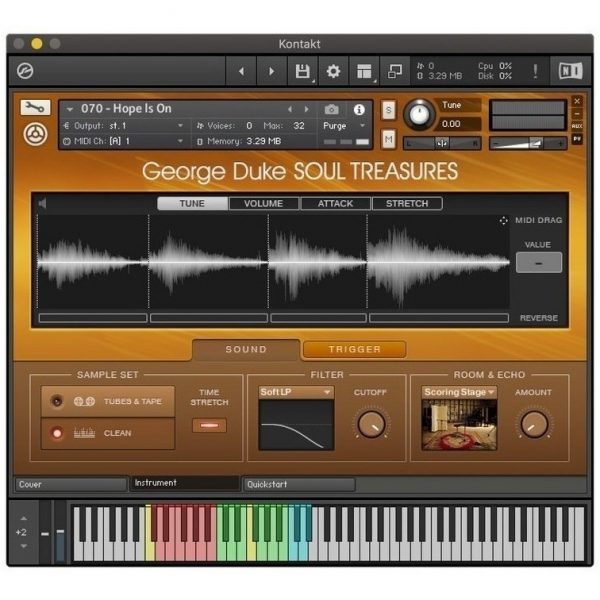Open the Purge dropdown menu

pyautogui.click(x=343, y=126)
